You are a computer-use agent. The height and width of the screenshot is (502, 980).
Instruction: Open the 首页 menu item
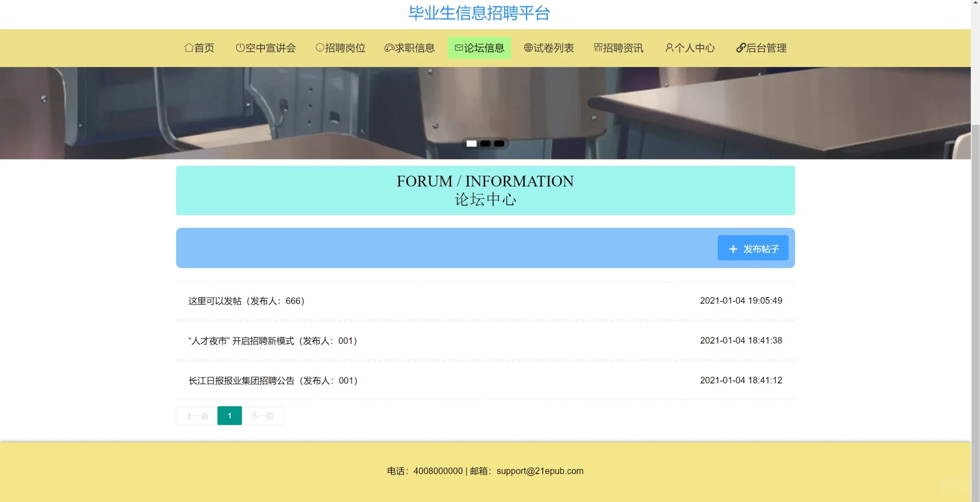pyautogui.click(x=199, y=48)
